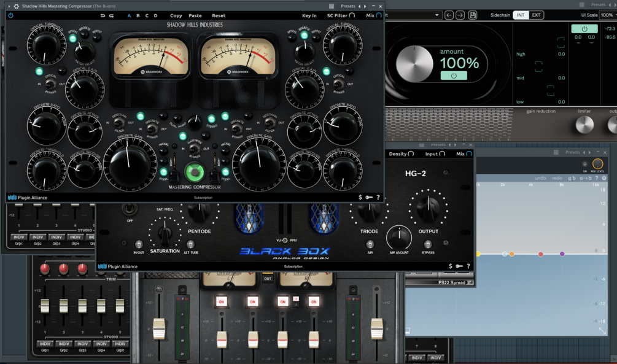Click Plugin Alliance logo in Black Box footer
The image size is (617, 364).
coord(118,266)
